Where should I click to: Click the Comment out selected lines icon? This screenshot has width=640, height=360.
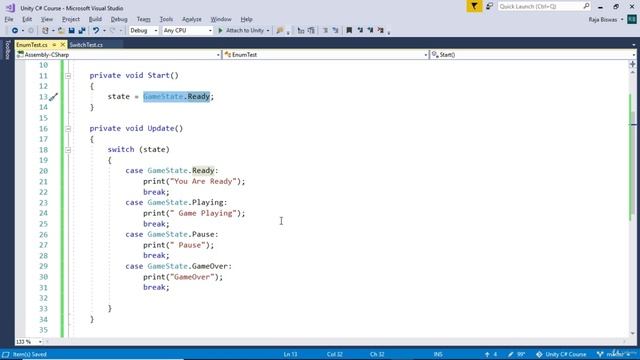point(325,31)
